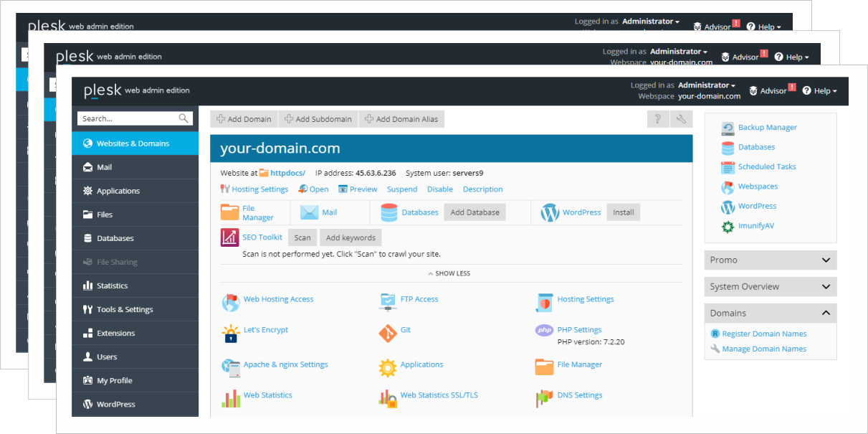
Task: Click the Scan button
Action: (x=302, y=237)
